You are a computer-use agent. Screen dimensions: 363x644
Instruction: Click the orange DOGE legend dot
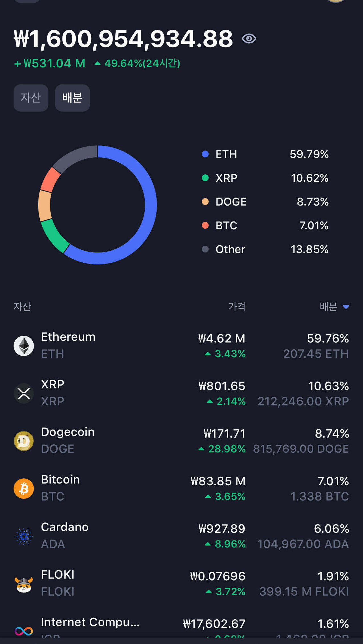205,202
